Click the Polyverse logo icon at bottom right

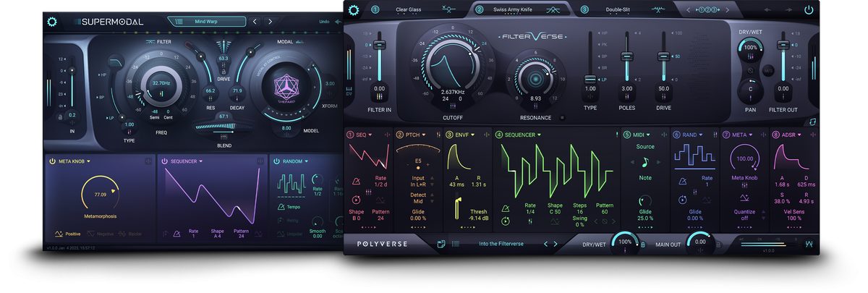point(809,243)
